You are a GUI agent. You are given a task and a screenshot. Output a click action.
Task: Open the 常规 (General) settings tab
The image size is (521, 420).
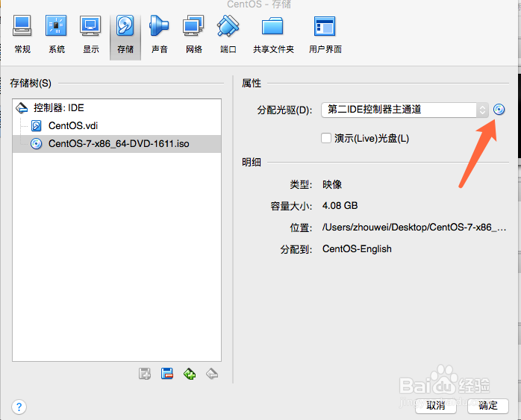22,35
